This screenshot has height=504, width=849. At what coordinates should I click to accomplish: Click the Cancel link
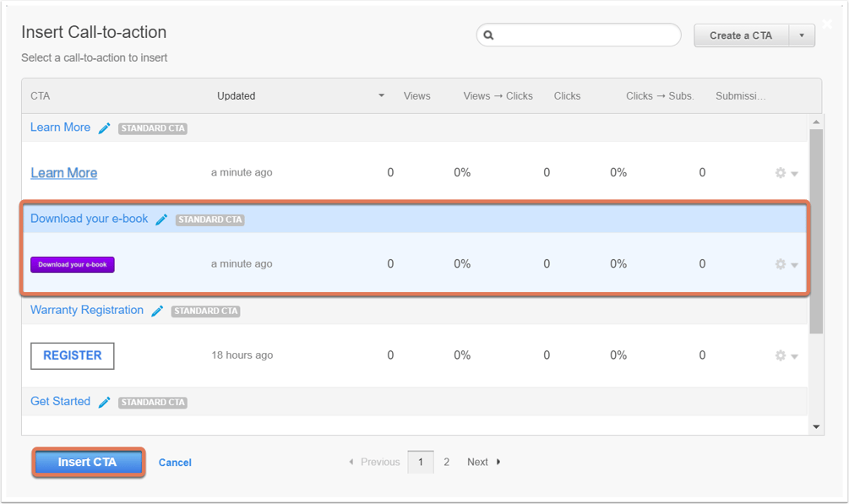pos(175,463)
